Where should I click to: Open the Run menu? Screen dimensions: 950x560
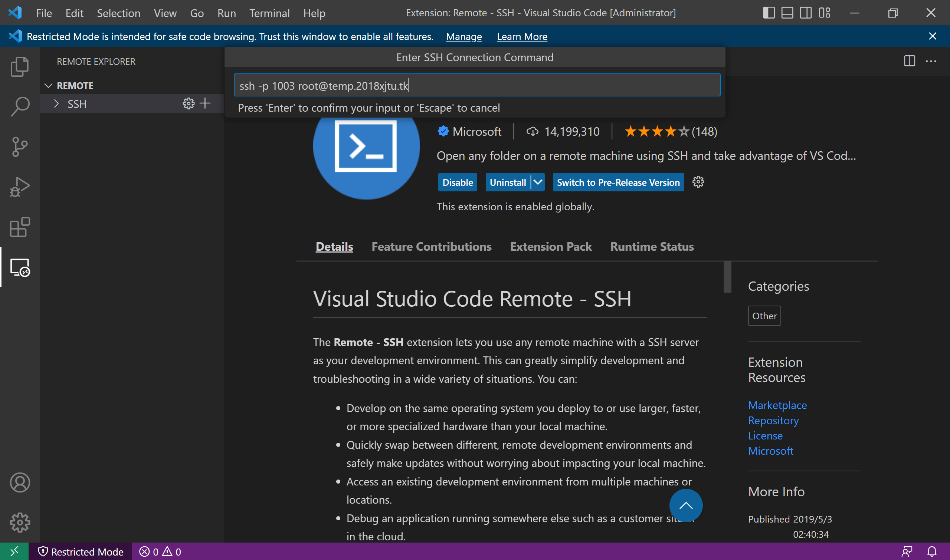[x=226, y=13]
